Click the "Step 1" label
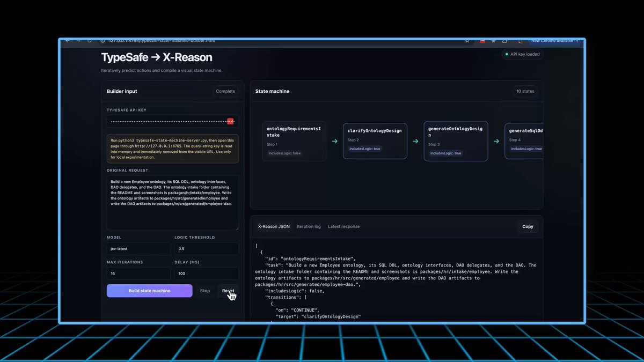644x362 pixels. pyautogui.click(x=272, y=144)
